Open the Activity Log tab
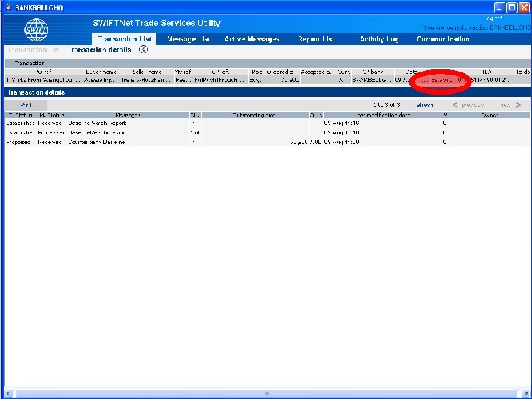 click(x=379, y=39)
